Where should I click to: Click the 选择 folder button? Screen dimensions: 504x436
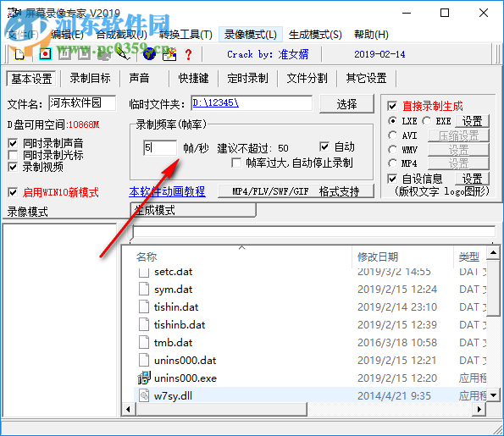pos(346,104)
